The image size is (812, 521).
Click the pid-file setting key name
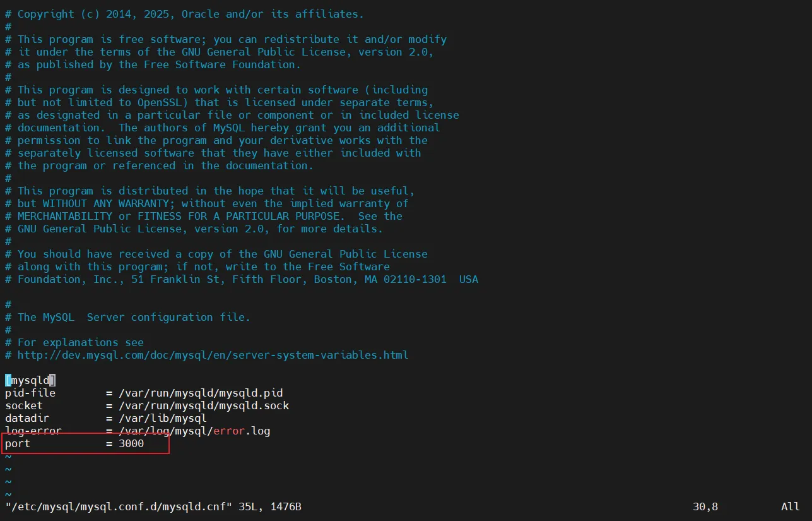pos(30,393)
